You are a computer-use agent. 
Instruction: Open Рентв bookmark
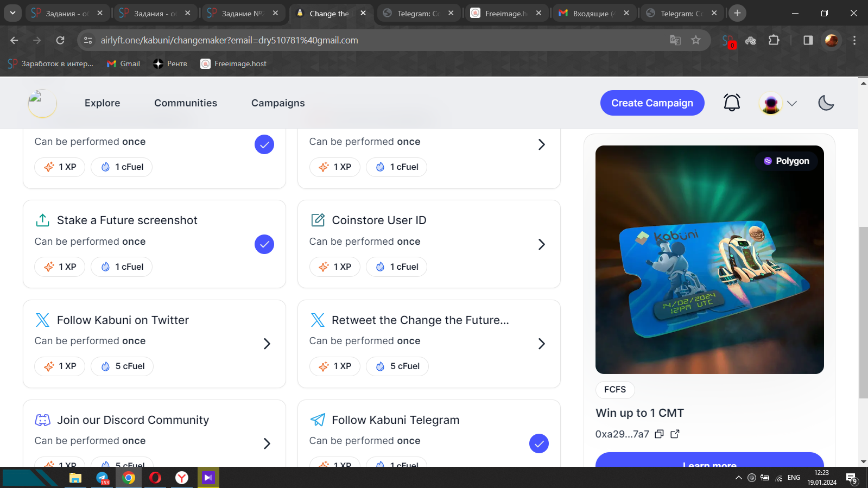coord(170,64)
